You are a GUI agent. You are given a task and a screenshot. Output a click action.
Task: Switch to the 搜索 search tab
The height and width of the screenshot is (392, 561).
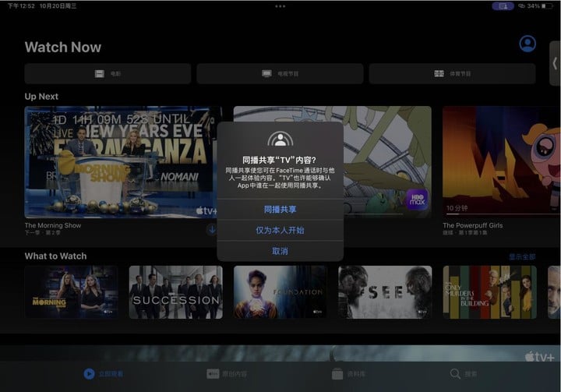tap(464, 374)
